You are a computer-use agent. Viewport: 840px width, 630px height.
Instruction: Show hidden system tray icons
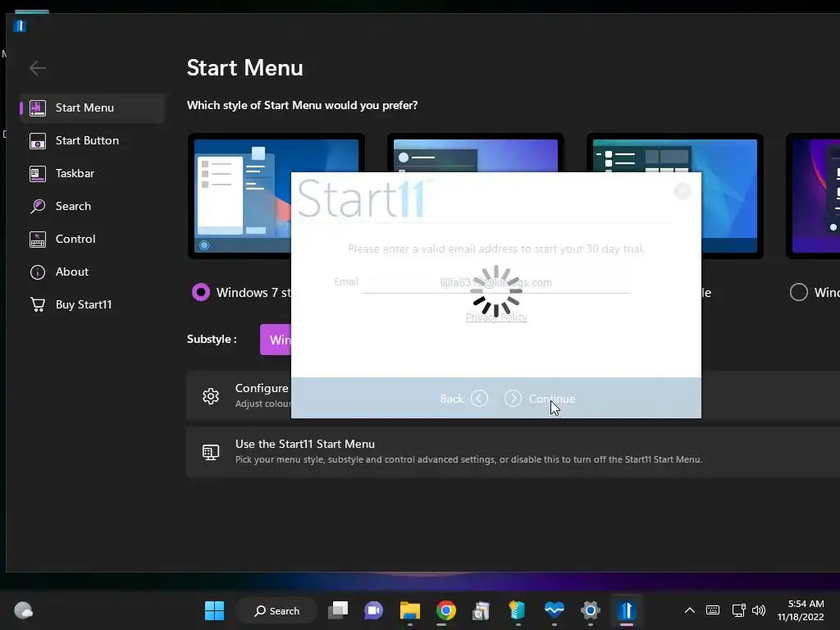(x=689, y=610)
